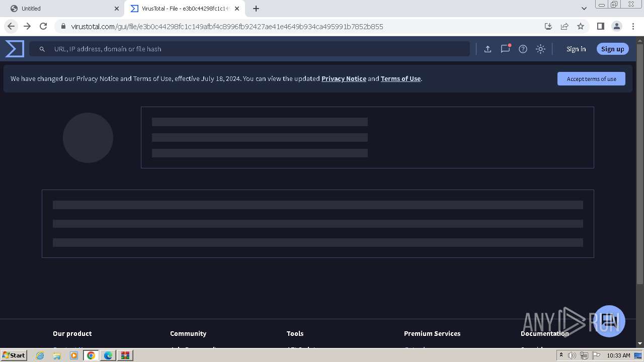Click the site lock icon in address bar
Screen dimensions: 644x362
[63, 27]
